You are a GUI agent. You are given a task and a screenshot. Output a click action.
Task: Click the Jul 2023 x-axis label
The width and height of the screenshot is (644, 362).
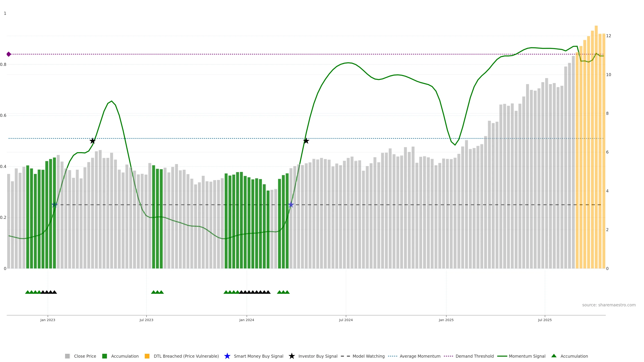point(146,320)
